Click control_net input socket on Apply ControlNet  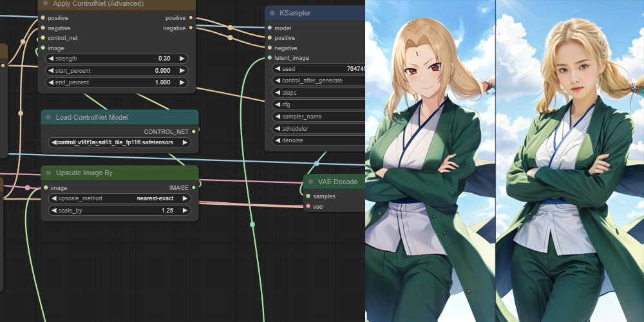[43, 38]
